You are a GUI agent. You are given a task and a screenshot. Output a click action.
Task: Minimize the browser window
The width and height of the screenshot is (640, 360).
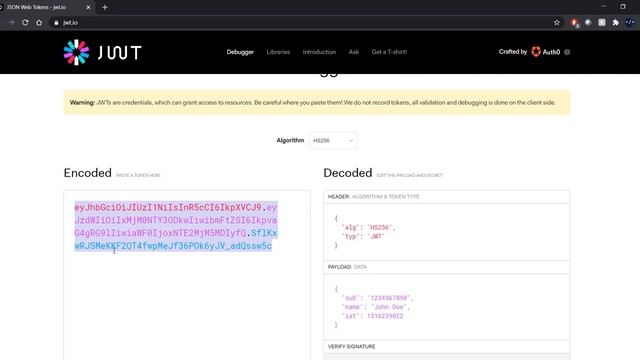[604, 7]
